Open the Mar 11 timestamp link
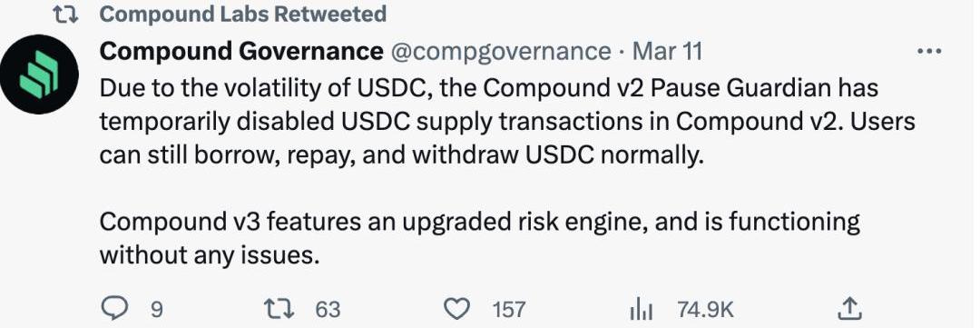Screen dimensions: 980x328 (x=668, y=51)
